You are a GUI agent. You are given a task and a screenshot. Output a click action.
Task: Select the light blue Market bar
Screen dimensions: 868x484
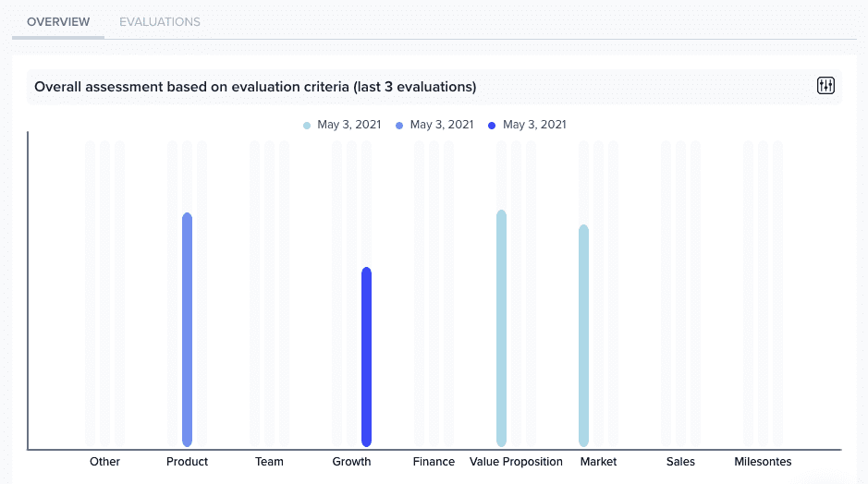(583, 335)
